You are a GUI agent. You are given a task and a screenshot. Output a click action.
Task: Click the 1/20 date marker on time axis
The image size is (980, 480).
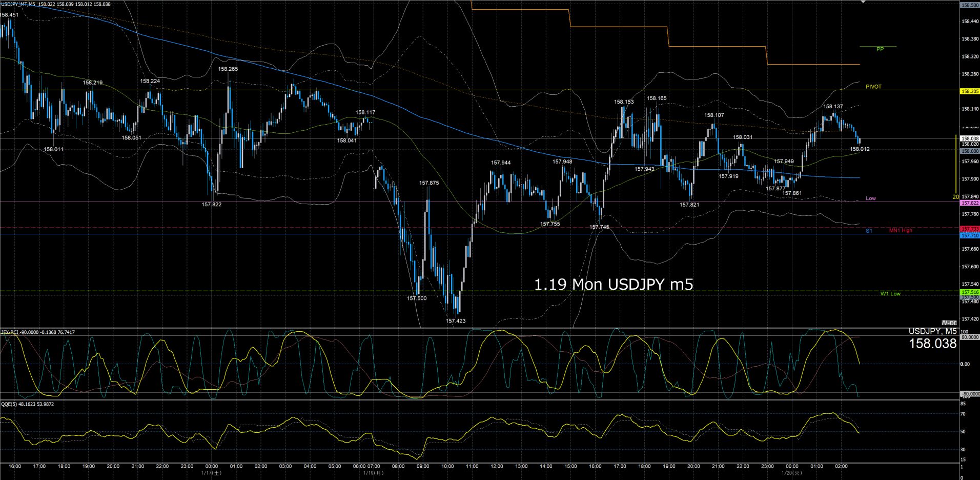pos(791,473)
